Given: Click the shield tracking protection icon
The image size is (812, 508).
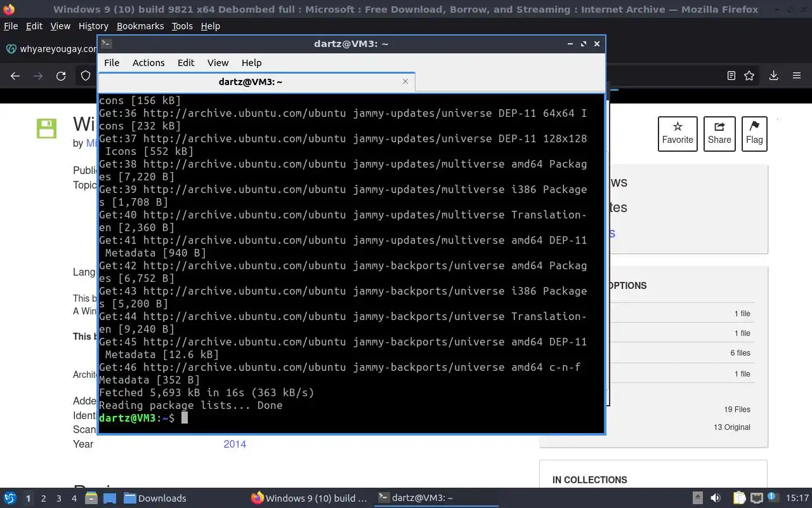Looking at the screenshot, I should click(86, 76).
